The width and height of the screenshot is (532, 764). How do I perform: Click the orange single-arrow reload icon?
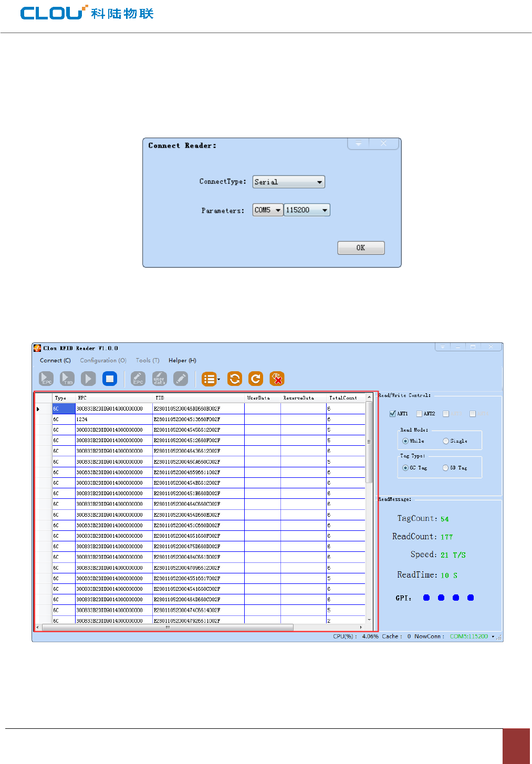(256, 379)
